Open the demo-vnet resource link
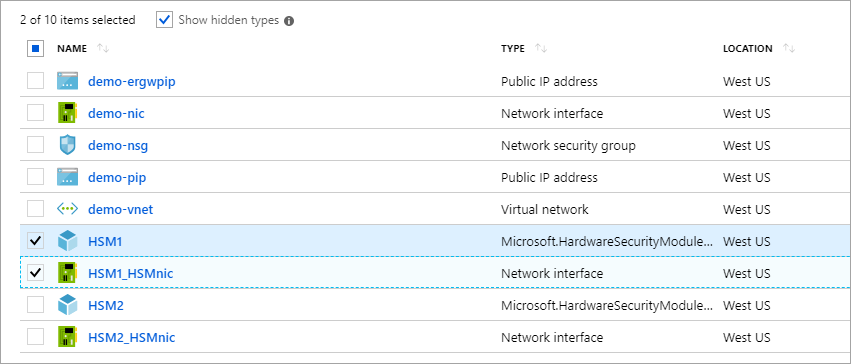This screenshot has width=851, height=364. click(120, 209)
